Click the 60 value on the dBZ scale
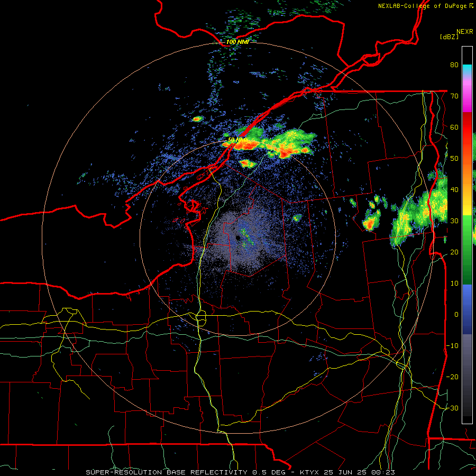This screenshot has width=476, height=476. click(454, 127)
